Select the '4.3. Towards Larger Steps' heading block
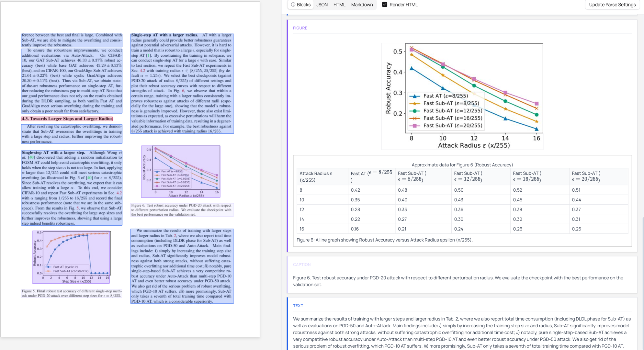Screen dimensions: 644x350 (67, 119)
